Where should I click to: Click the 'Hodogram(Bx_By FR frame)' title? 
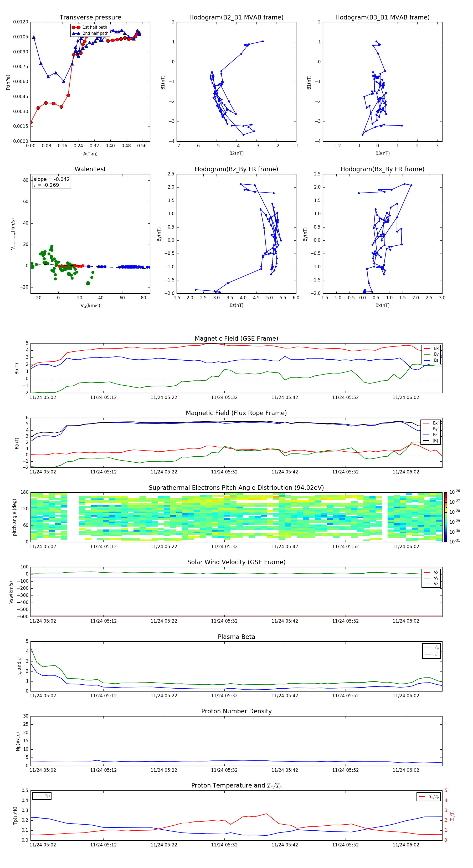[382, 169]
